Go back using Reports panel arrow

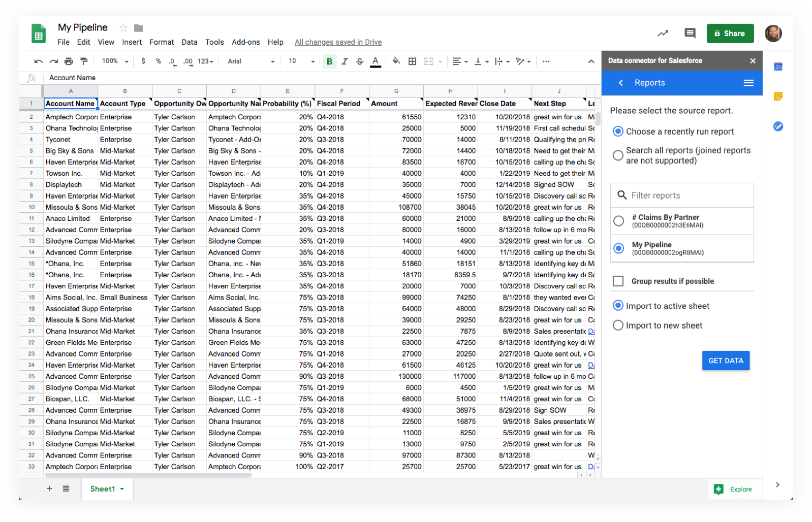coord(620,83)
